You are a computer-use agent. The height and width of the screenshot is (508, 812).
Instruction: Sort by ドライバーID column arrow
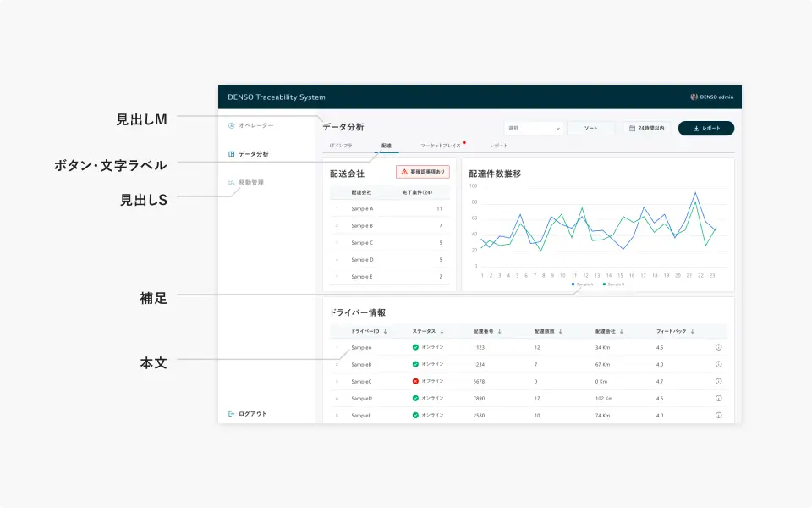coord(386,331)
